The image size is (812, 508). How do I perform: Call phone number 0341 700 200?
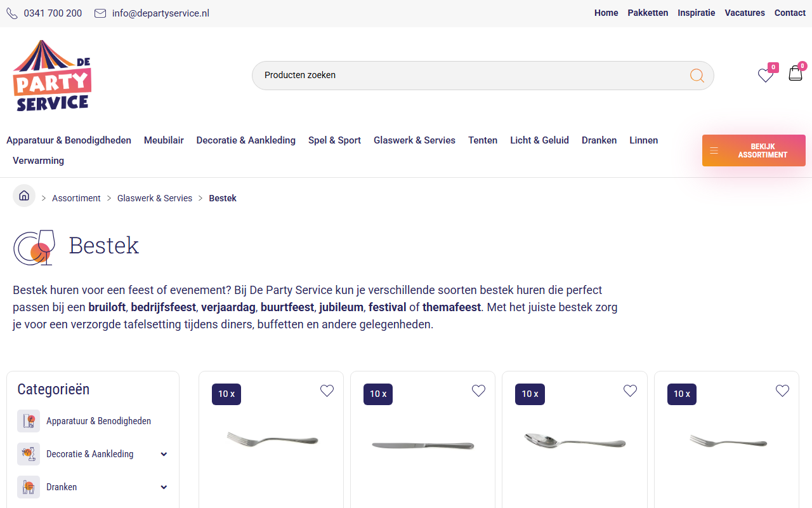coord(53,13)
